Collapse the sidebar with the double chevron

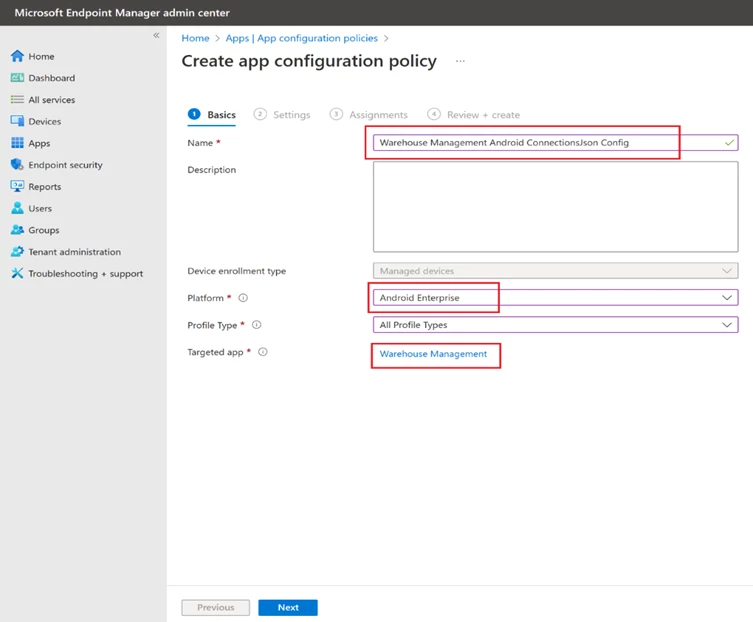click(156, 36)
